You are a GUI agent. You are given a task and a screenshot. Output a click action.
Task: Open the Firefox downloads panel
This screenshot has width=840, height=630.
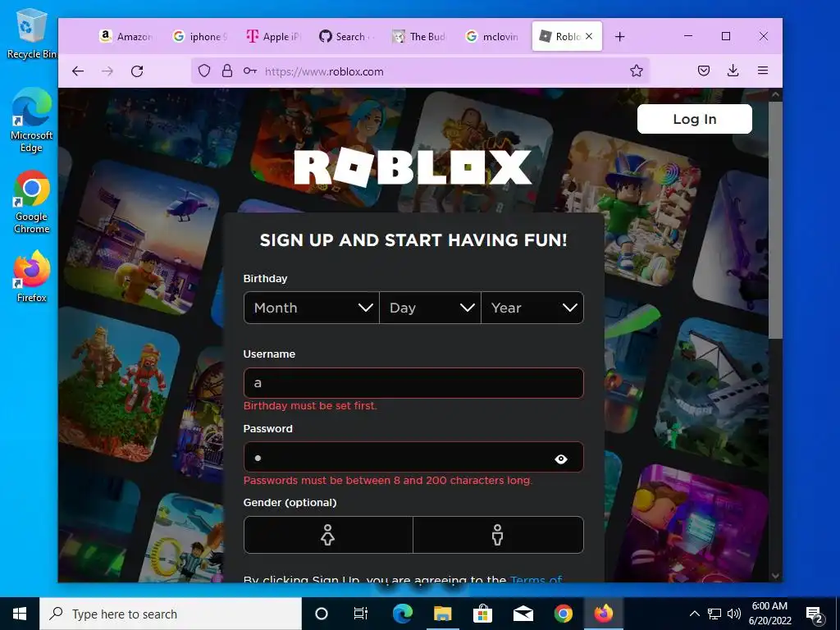[x=733, y=71]
